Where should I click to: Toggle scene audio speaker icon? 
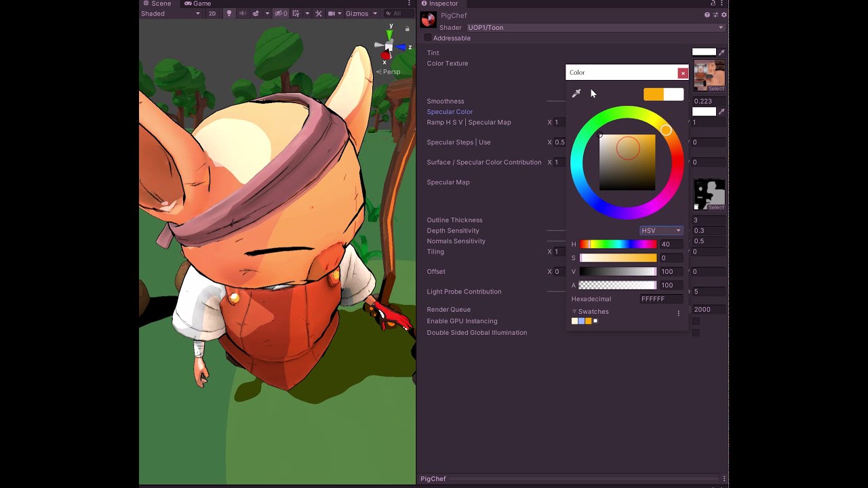coord(241,14)
